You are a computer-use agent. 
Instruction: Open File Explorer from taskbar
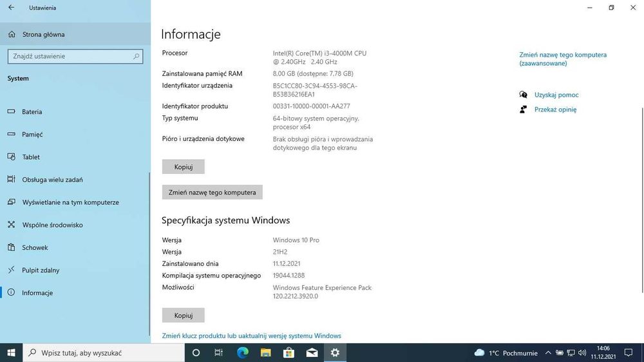click(266, 352)
